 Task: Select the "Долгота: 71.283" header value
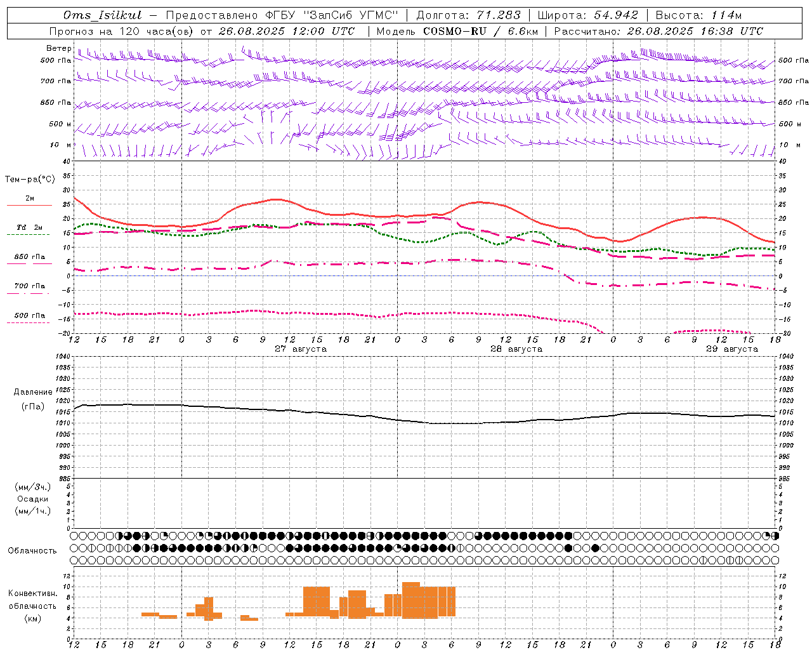468,15
